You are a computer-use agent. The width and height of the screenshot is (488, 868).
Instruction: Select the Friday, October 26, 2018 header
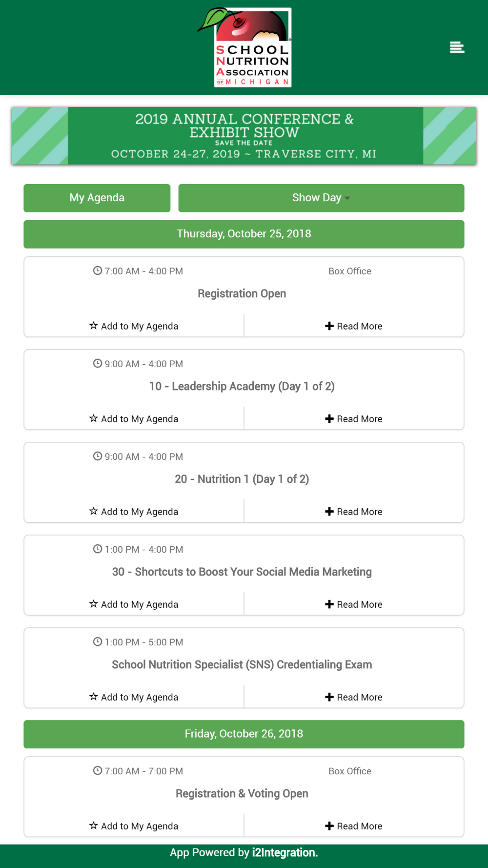coord(244,734)
